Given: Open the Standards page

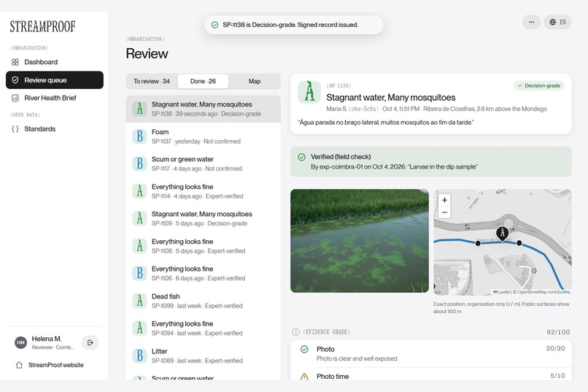Looking at the screenshot, I should click(55, 128).
